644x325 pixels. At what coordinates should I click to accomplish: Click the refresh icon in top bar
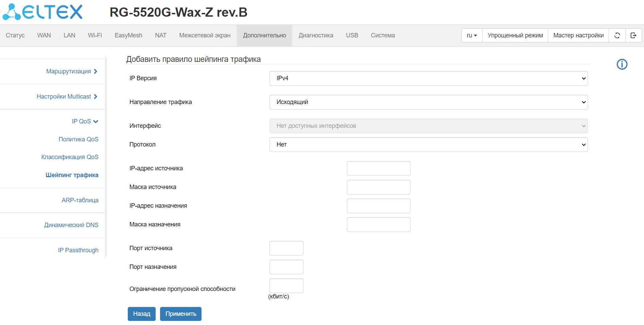click(x=617, y=35)
